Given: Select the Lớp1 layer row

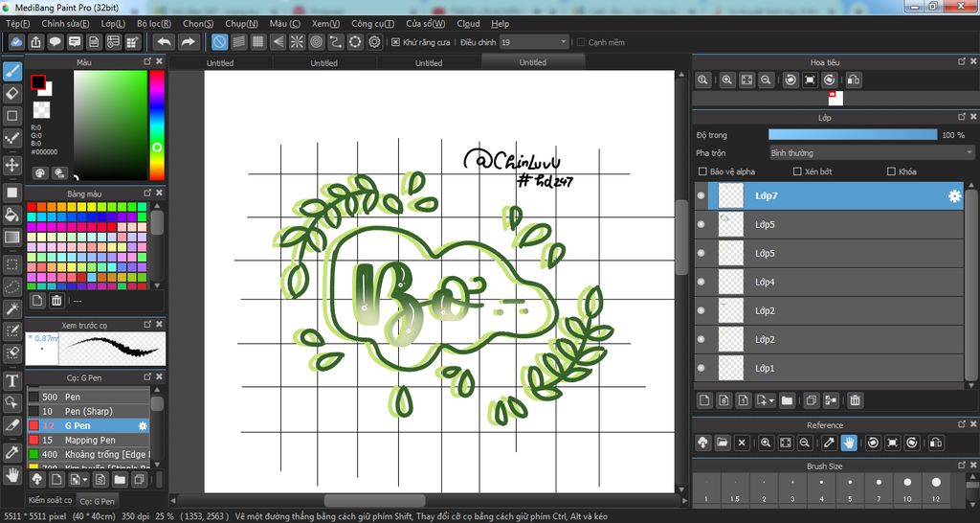Looking at the screenshot, I should [x=829, y=369].
